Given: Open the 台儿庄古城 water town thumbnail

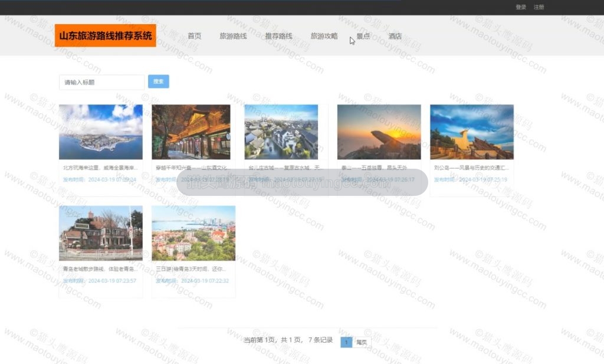Looking at the screenshot, I should [x=281, y=132].
